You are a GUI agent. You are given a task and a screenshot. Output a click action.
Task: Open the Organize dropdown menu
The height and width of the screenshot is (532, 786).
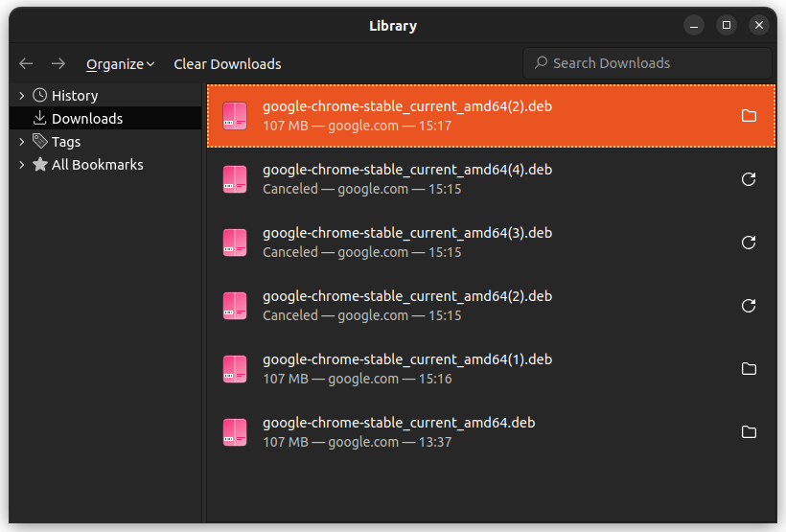pyautogui.click(x=120, y=64)
